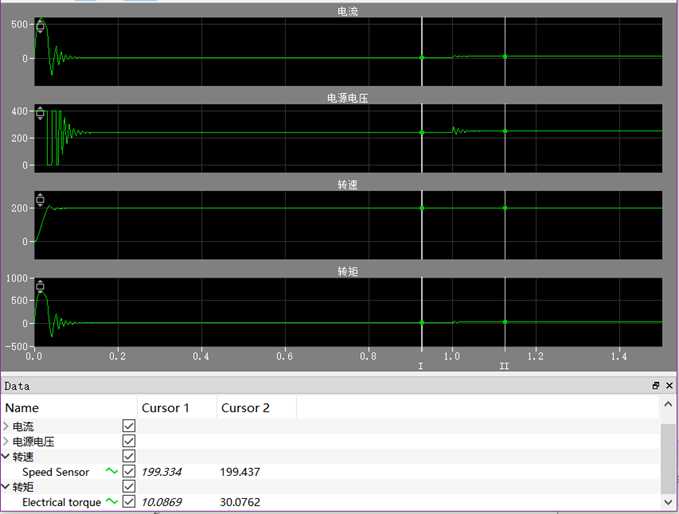Click the 0.6 tick label on the time axis
Screen dimensions: 679x514
point(285,356)
